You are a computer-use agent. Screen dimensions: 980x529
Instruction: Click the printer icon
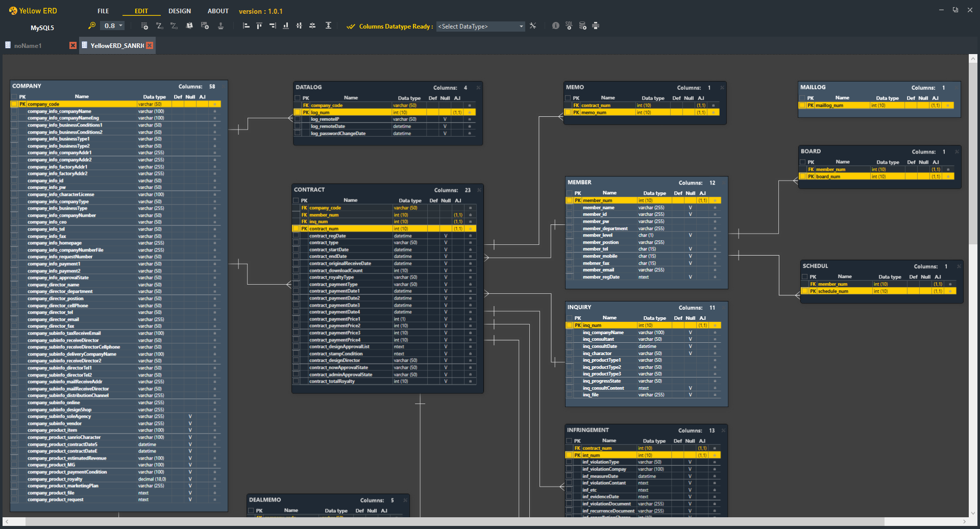[x=596, y=26]
